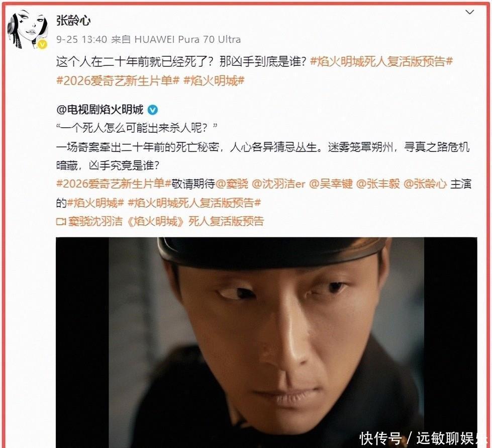
Task: Open the video icon link 窦骁沈羽洁《焰火明城》
Action: (160, 221)
